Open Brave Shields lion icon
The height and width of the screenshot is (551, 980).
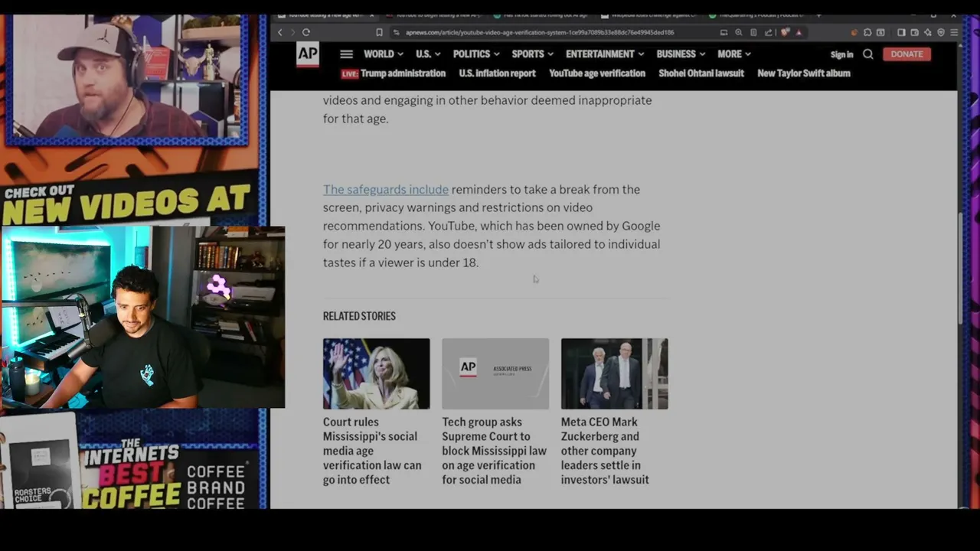[785, 32]
